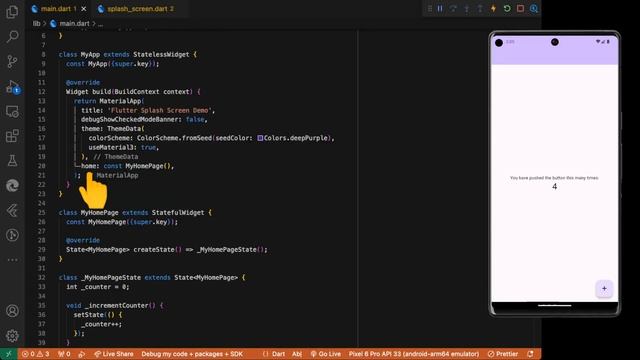Screen dimensions: 640x360
Task: Click the createState method text
Action: point(153,249)
